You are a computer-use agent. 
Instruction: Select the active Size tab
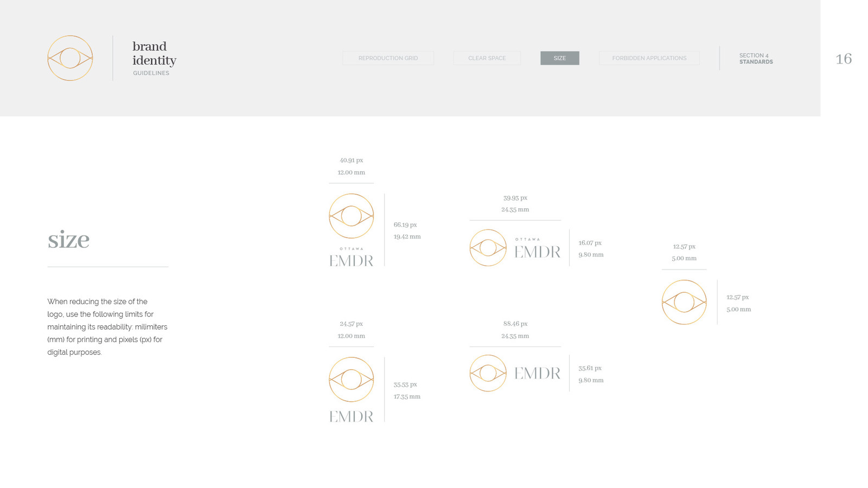pos(559,58)
